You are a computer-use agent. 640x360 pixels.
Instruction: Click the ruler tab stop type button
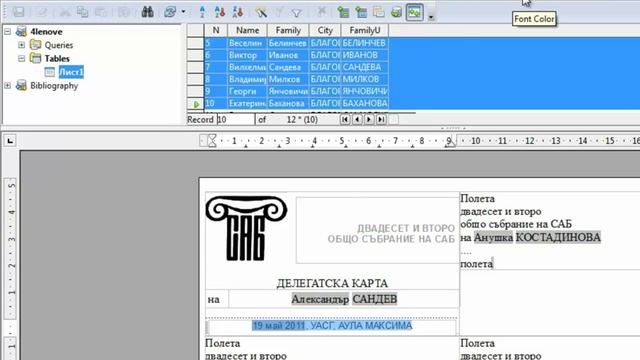(x=10, y=141)
